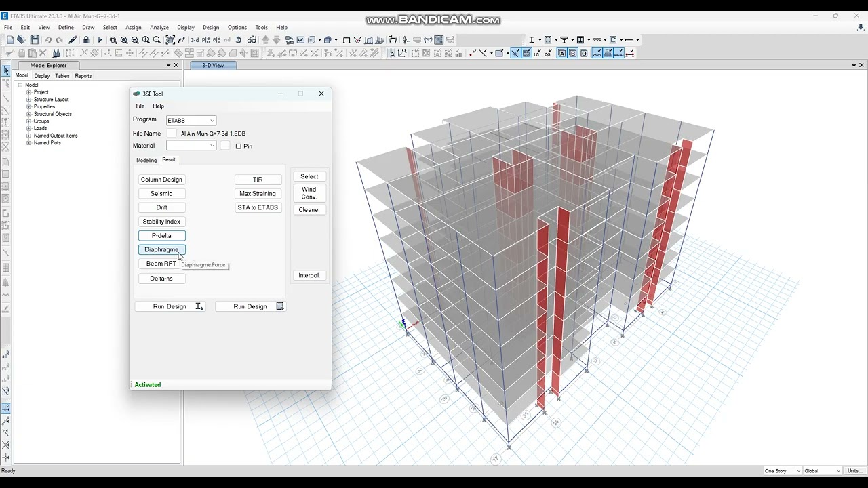The image size is (868, 488).
Task: Click the pencil Refresh/Edit icon
Action: click(73, 40)
